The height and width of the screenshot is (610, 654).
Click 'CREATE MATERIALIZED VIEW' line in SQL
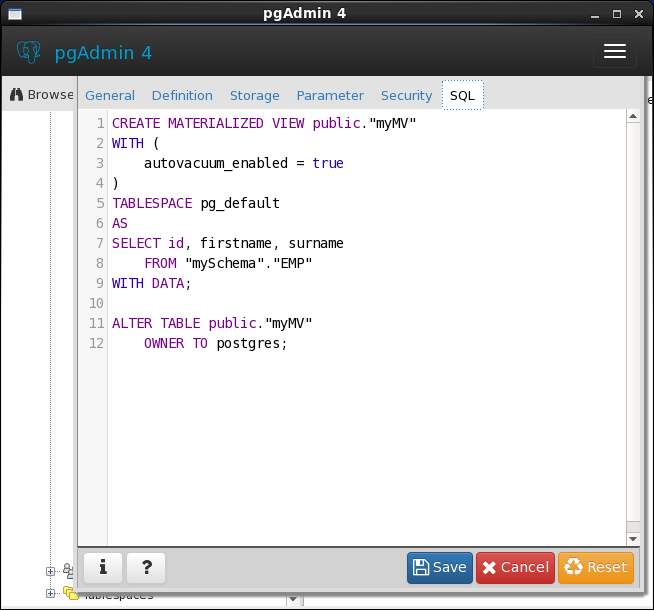pos(264,123)
